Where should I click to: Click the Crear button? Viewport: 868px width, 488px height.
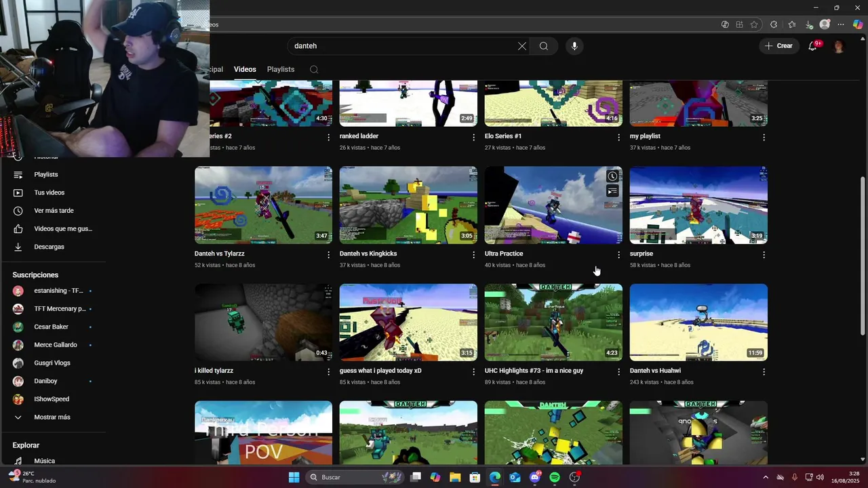coord(778,46)
